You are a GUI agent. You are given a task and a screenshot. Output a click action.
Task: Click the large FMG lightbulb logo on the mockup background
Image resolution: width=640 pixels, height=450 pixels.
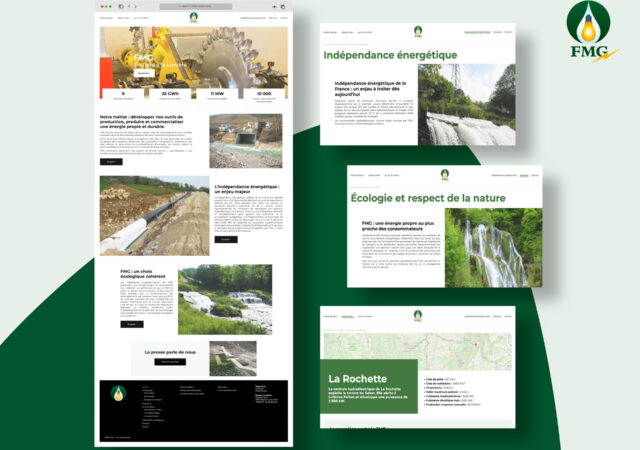pos(591,31)
